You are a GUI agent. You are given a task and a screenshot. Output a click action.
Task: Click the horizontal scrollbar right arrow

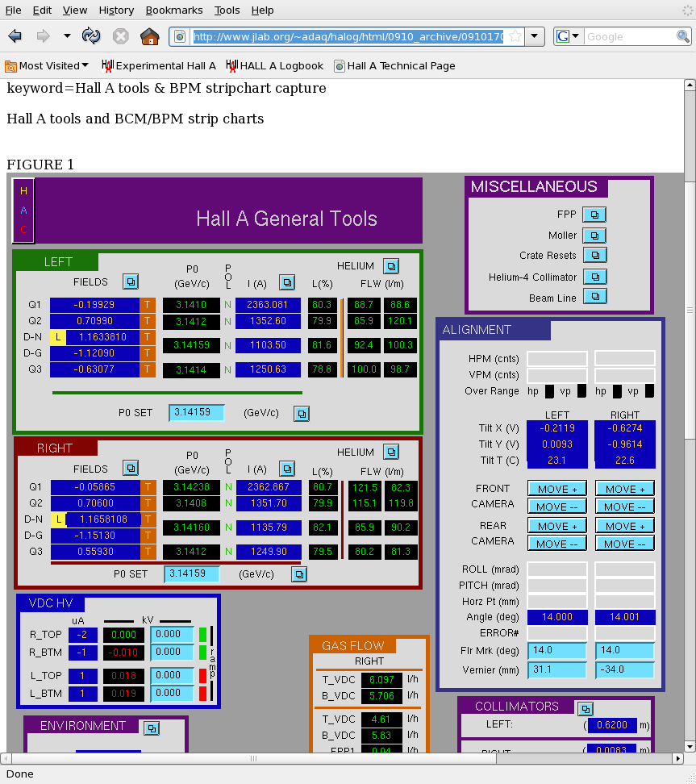[678, 758]
